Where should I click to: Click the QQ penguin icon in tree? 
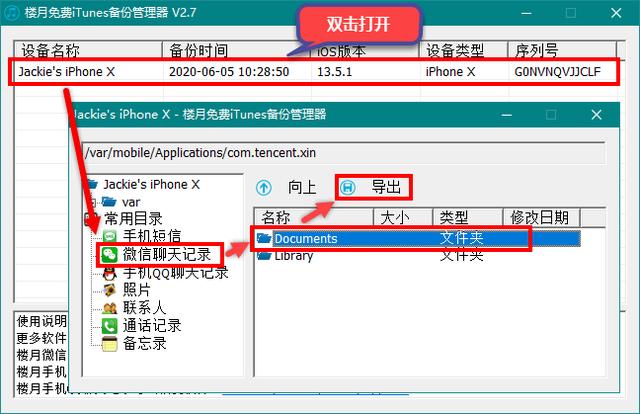pos(109,273)
